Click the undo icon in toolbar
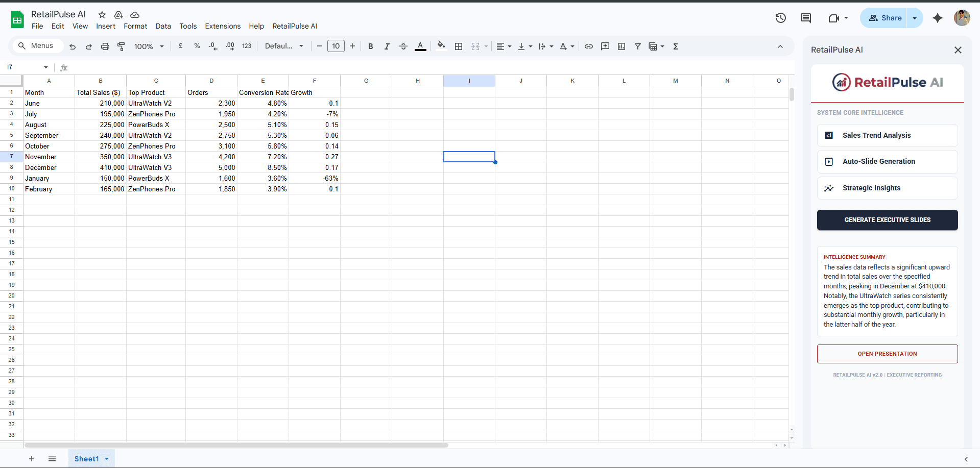The width and height of the screenshot is (980, 468). point(73,46)
